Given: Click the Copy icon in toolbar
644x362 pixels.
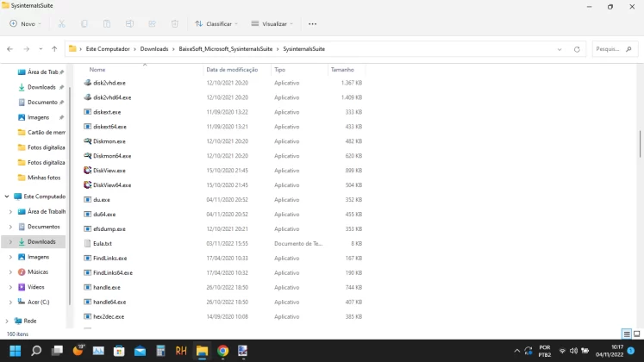Looking at the screenshot, I should [x=84, y=24].
